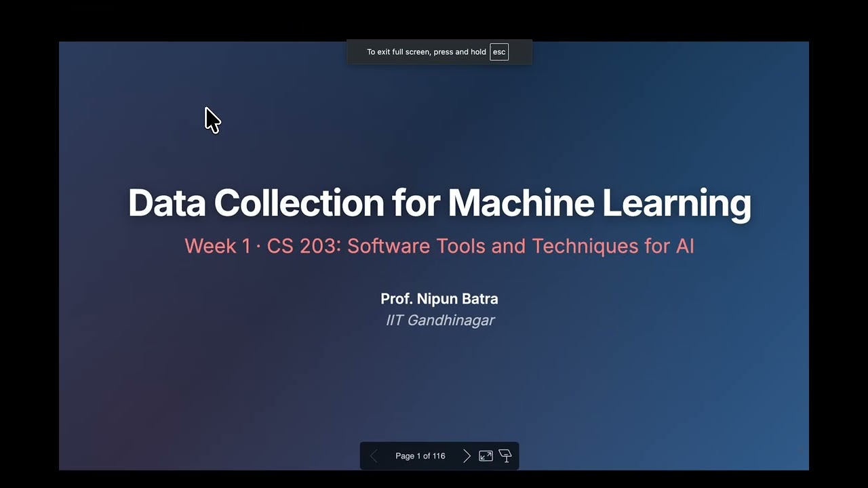Open presenter mode via the podium icon
The width and height of the screenshot is (868, 488).
[x=505, y=456]
